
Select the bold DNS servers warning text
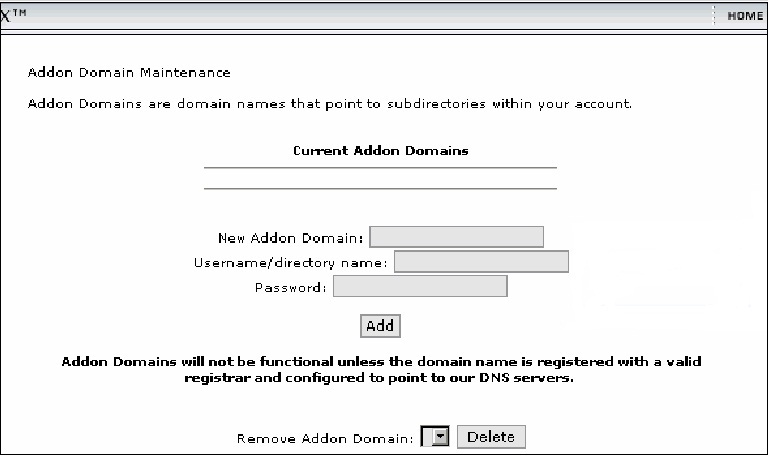(x=381, y=370)
